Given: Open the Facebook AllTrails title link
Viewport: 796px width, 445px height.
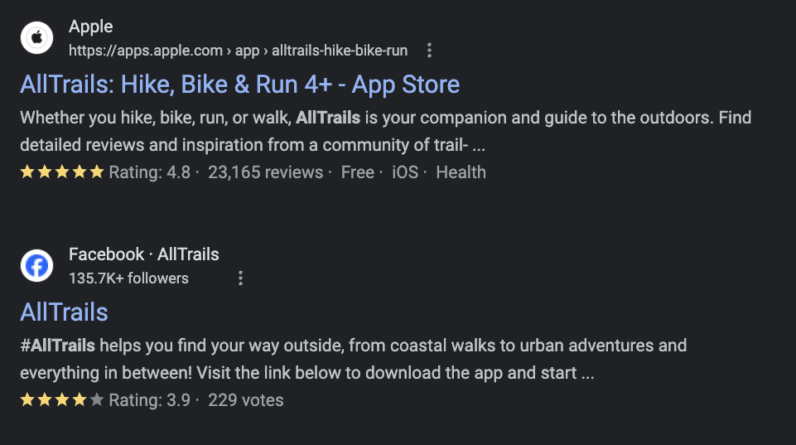Looking at the screenshot, I should [64, 311].
